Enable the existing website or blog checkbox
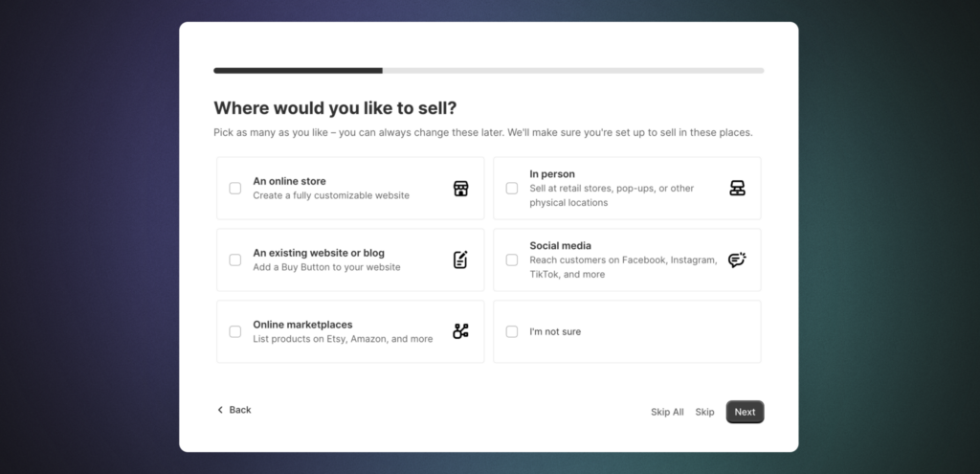This screenshot has height=474, width=980. [235, 260]
